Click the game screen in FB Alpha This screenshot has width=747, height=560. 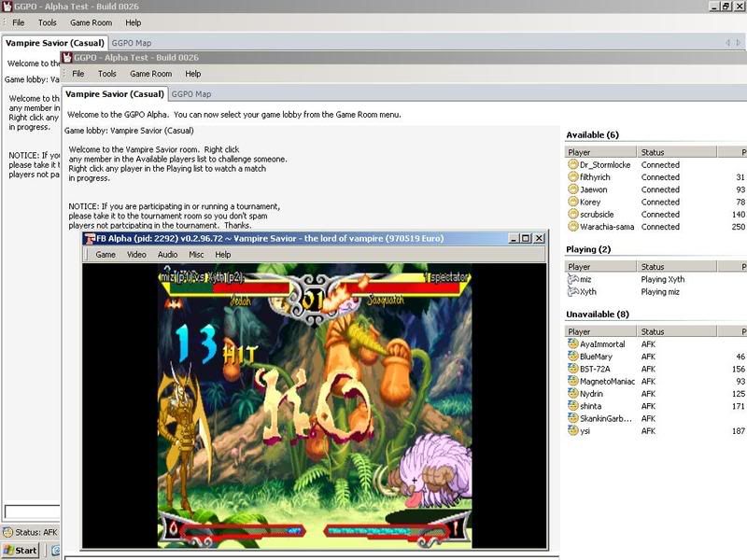coord(315,406)
